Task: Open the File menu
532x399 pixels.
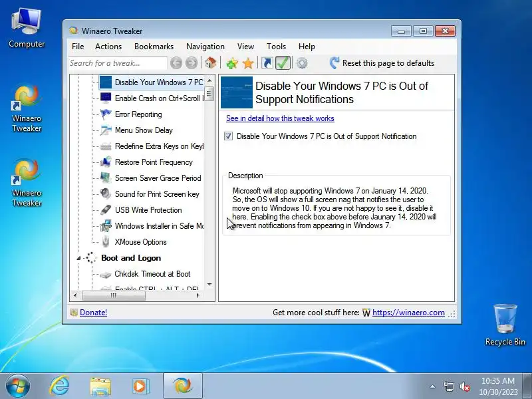Action: [x=78, y=47]
